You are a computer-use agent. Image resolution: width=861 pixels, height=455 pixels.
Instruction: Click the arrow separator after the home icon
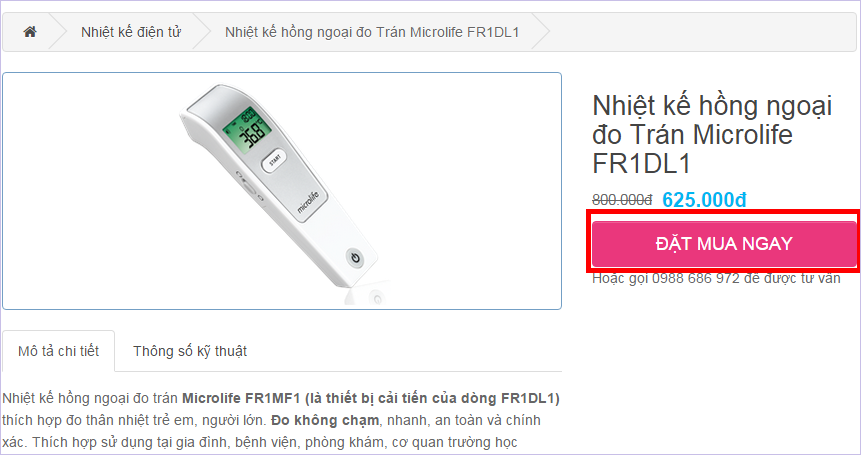[x=58, y=32]
